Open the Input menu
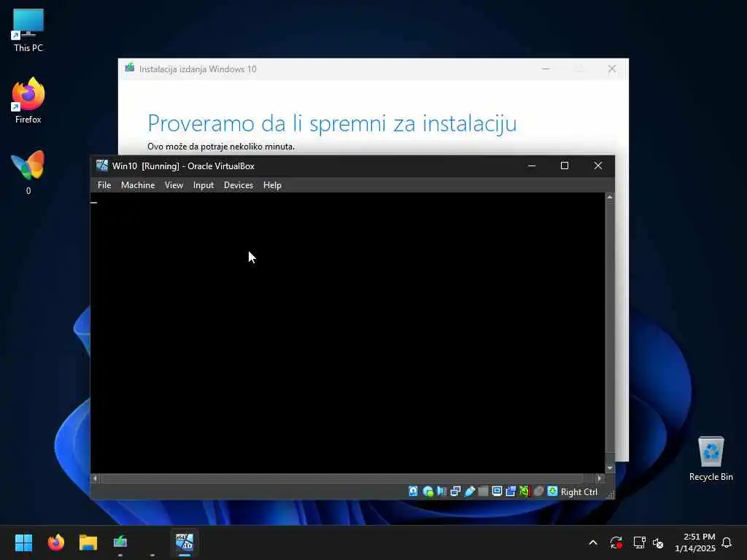This screenshot has height=560, width=747. click(204, 185)
